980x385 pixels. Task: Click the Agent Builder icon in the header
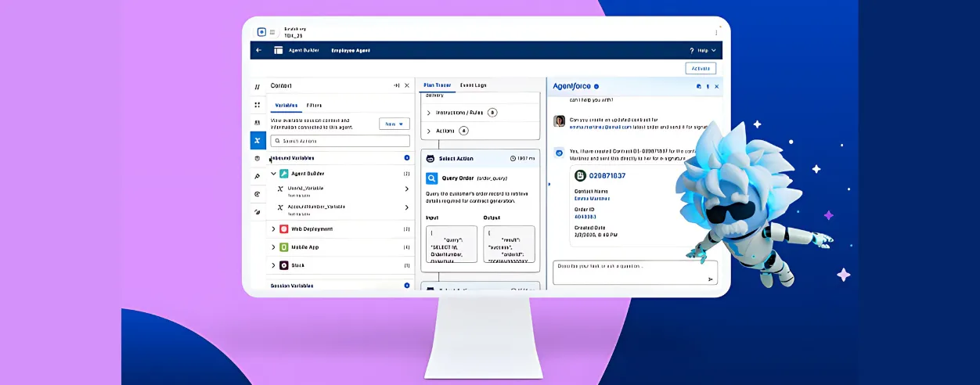point(279,50)
